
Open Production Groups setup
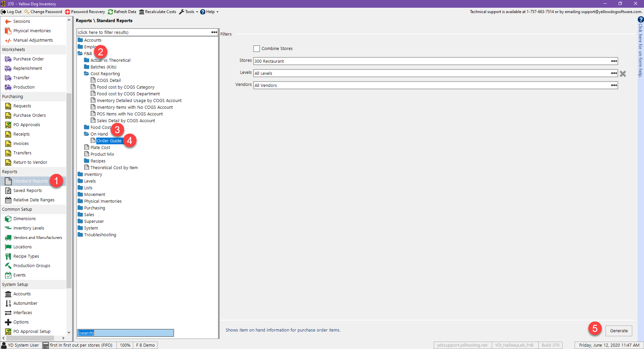pos(32,265)
